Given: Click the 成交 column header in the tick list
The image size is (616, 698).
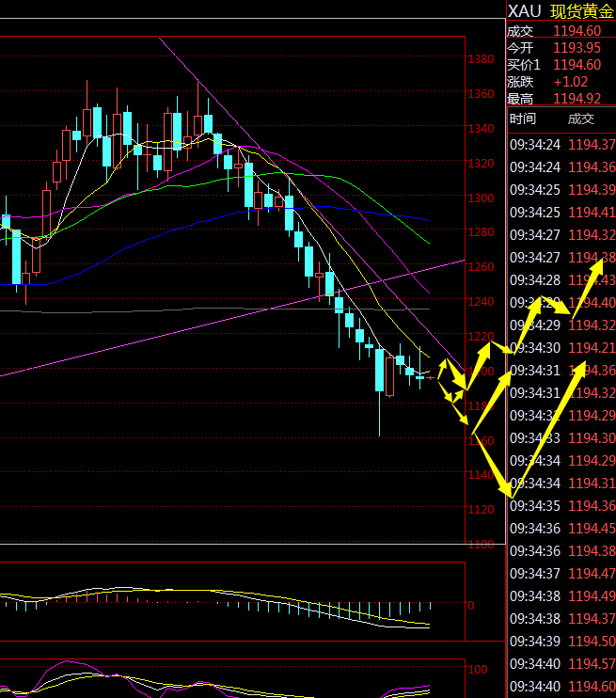Looking at the screenshot, I should point(581,119).
